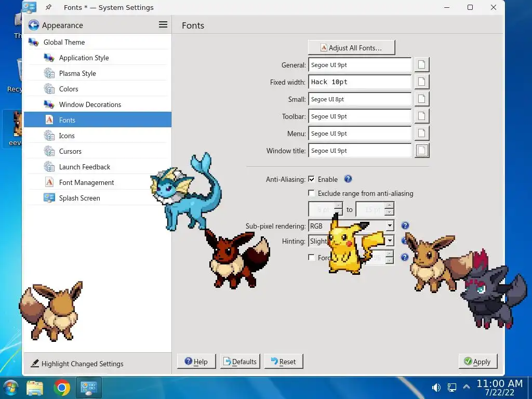Screen dimensions: 532x399
Task: Choose font button next to Window title field
Action: point(422,150)
